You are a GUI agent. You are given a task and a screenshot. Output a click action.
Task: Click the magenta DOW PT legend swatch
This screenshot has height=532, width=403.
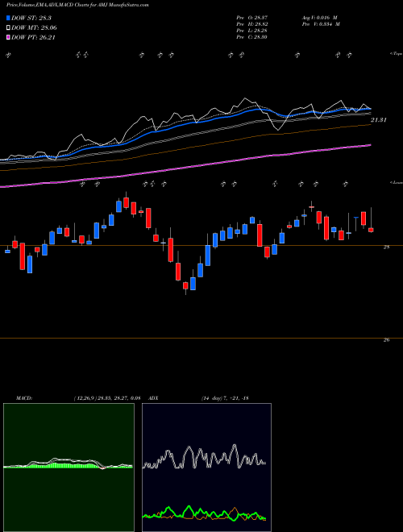coord(9,37)
